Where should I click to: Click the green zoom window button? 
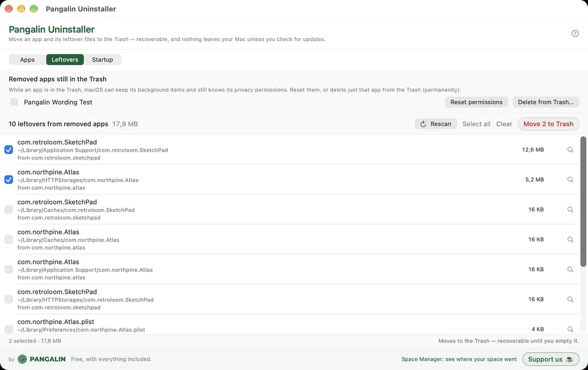(x=34, y=9)
